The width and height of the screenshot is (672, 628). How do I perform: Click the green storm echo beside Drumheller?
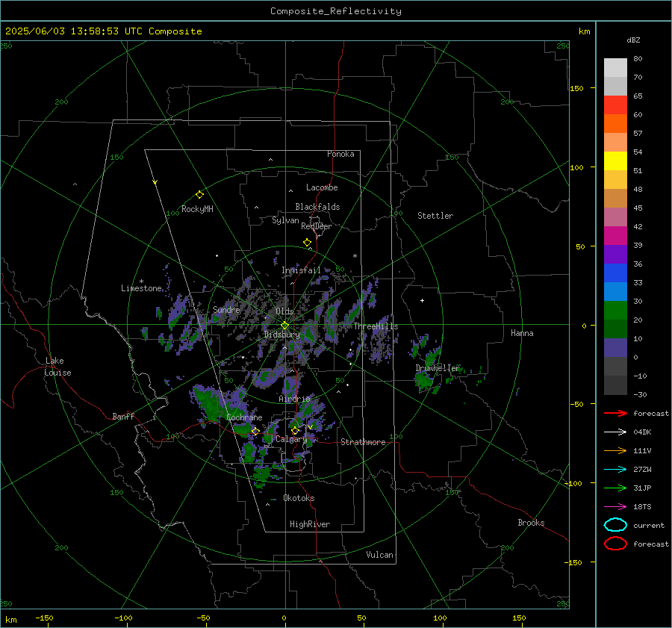point(424,380)
